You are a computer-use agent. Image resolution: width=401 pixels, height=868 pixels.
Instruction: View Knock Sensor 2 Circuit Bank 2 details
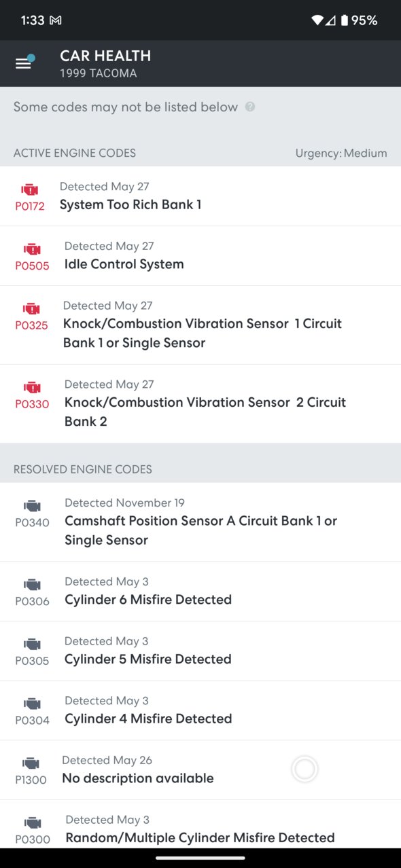point(201,404)
